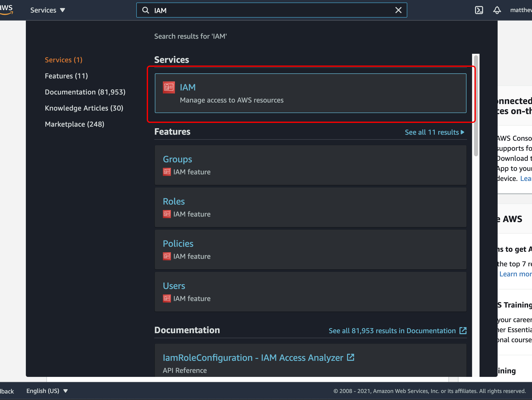Click the AWS logo in the header
Image resolution: width=532 pixels, height=400 pixels.
tap(6, 10)
